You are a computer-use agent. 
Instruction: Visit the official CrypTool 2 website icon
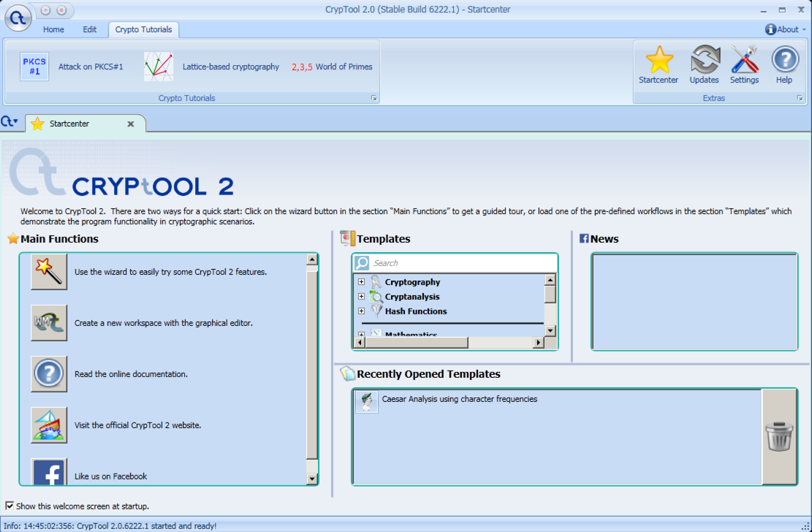pyautogui.click(x=49, y=425)
